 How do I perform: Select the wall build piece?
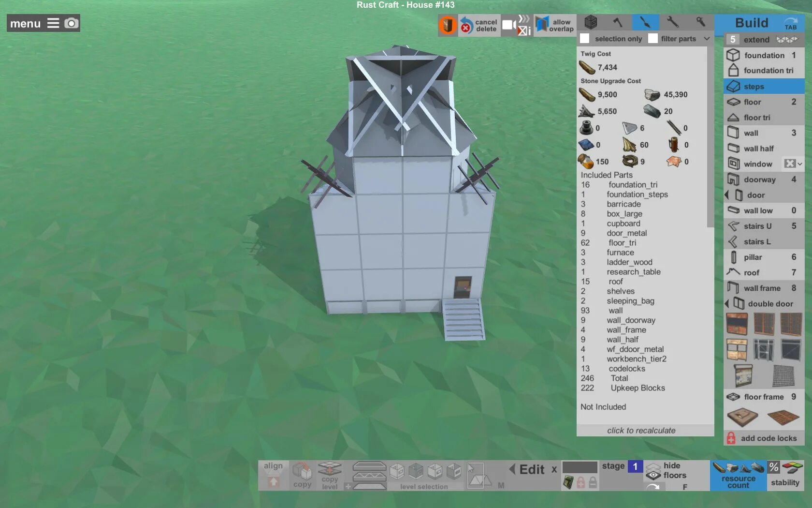764,133
